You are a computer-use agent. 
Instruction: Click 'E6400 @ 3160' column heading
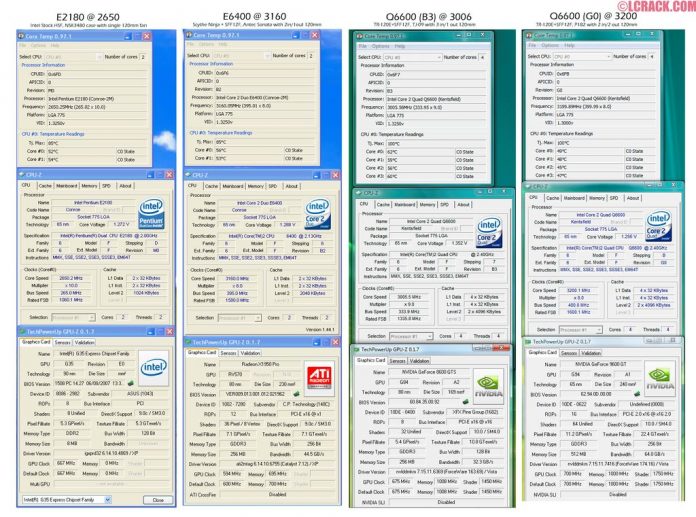pyautogui.click(x=254, y=16)
